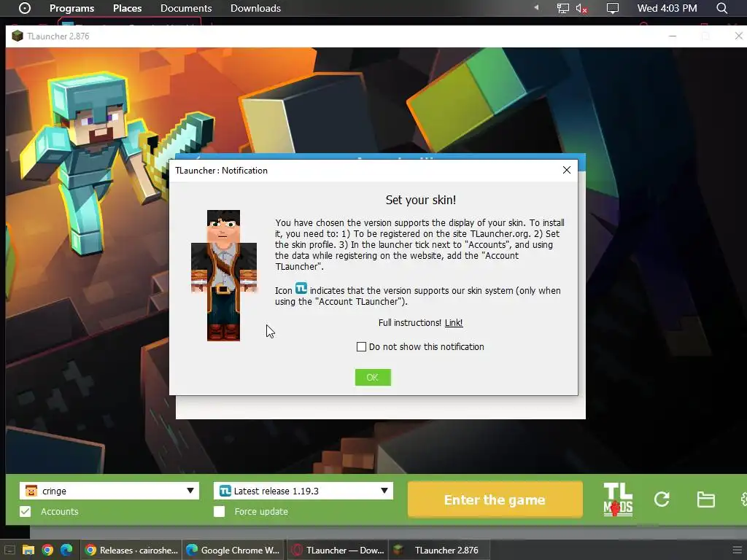Enable the Force update checkbox

click(x=219, y=511)
